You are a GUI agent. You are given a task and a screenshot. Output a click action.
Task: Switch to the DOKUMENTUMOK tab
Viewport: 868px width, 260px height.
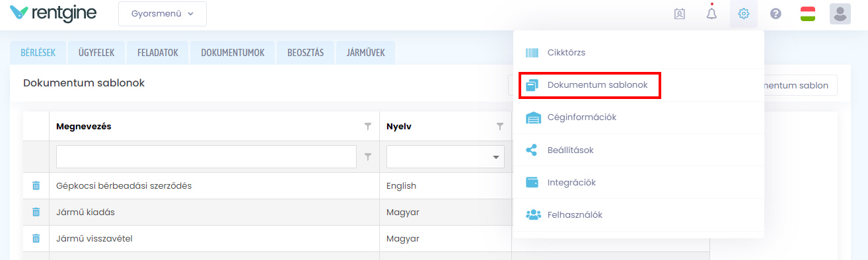(x=233, y=53)
